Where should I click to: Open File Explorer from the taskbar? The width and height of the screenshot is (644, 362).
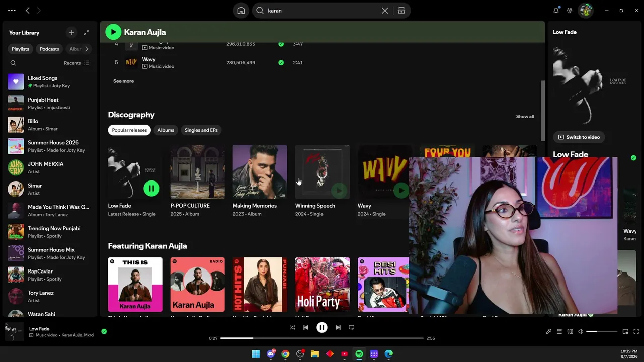coord(315,354)
